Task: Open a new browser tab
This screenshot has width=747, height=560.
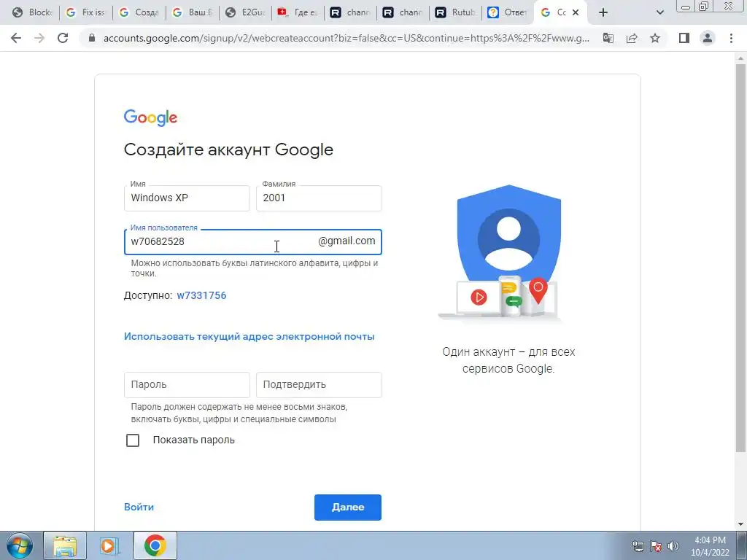Action: pyautogui.click(x=603, y=12)
